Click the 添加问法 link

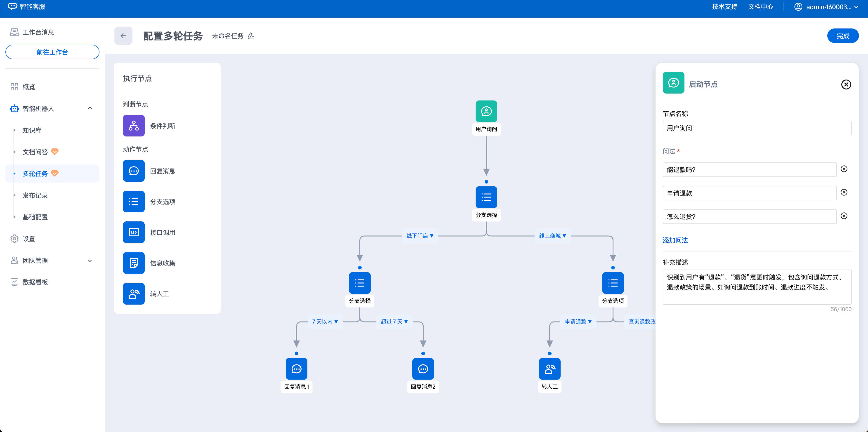675,240
